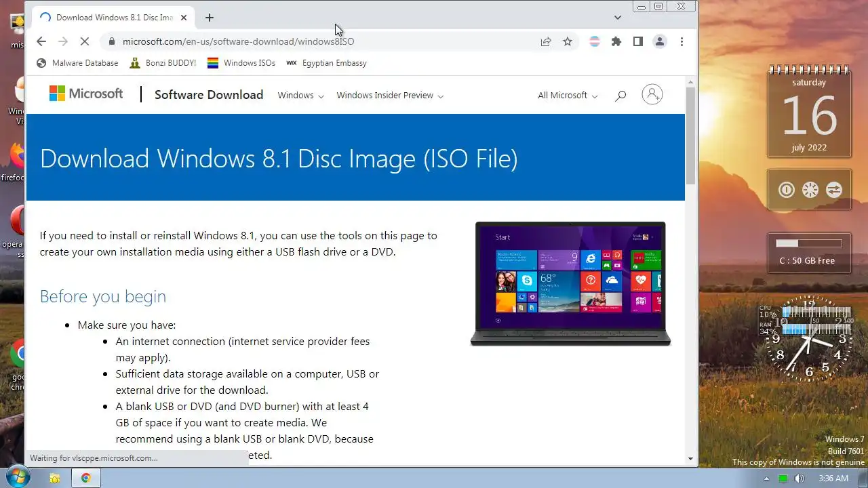The width and height of the screenshot is (868, 488).
Task: Stop loading the current page
Action: [85, 41]
